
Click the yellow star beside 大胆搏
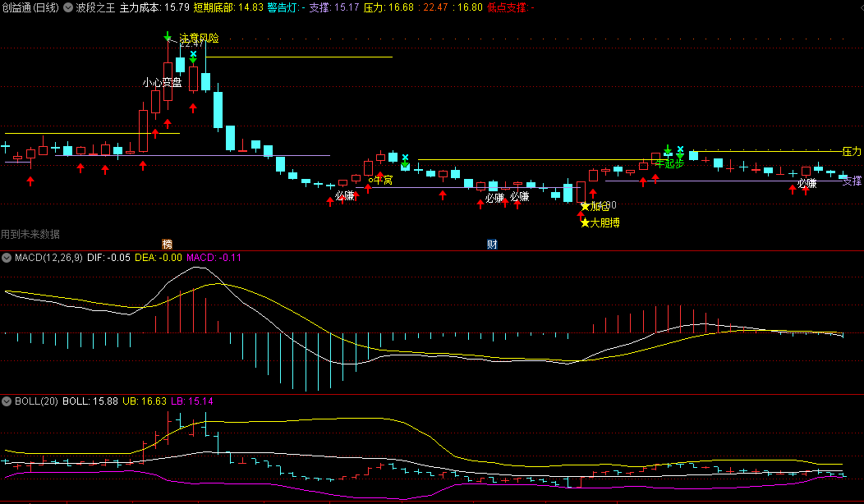586,222
